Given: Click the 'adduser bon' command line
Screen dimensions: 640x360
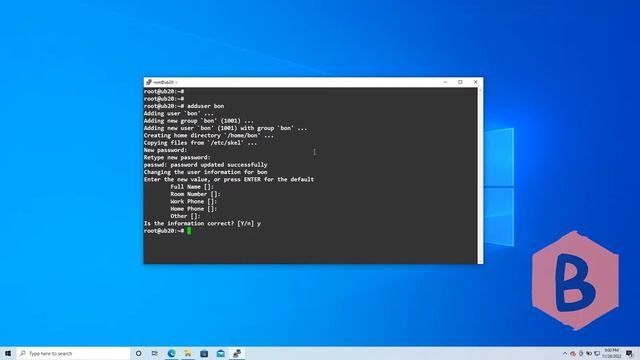Looking at the screenshot, I should [184, 106].
